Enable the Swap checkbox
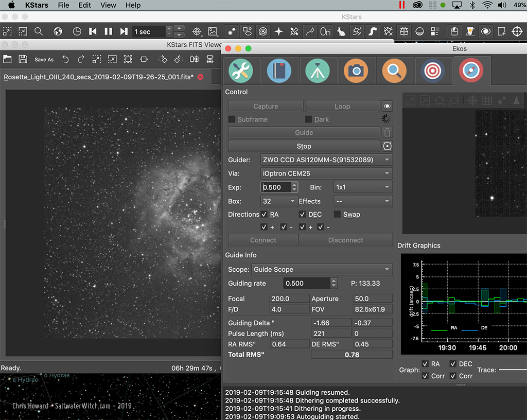 coord(338,215)
